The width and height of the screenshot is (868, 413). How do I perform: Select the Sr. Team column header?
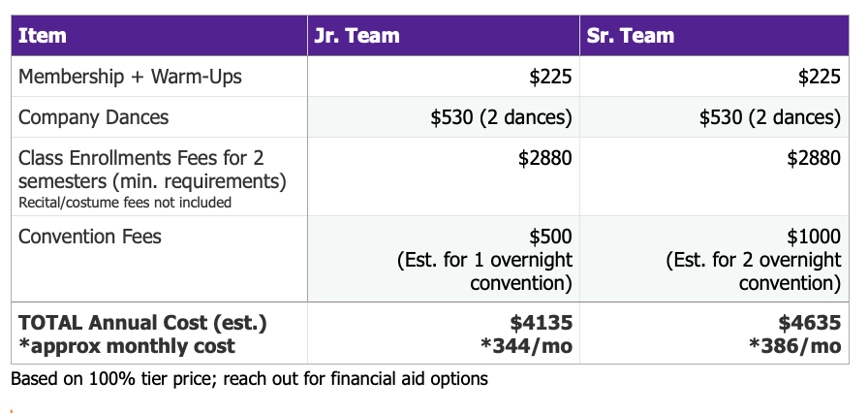[x=714, y=36]
